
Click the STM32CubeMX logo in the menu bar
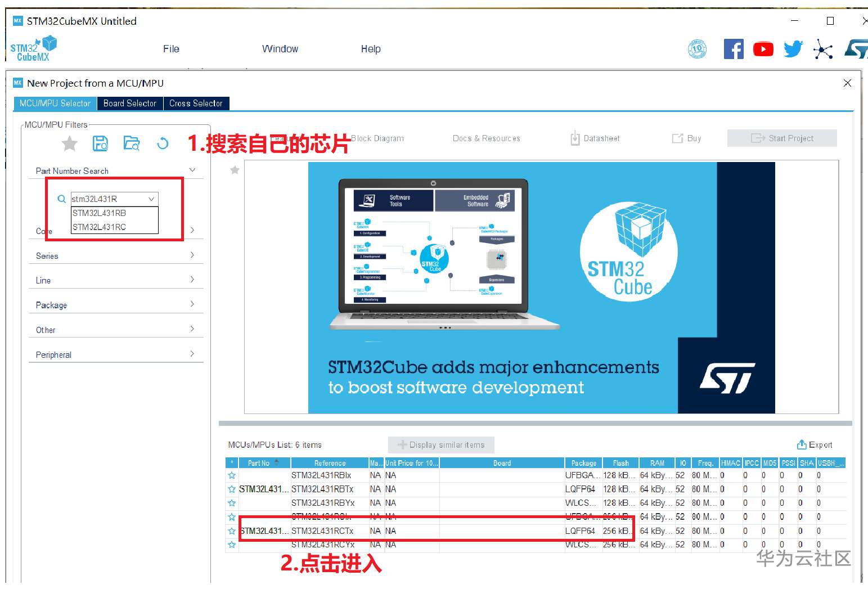point(33,48)
